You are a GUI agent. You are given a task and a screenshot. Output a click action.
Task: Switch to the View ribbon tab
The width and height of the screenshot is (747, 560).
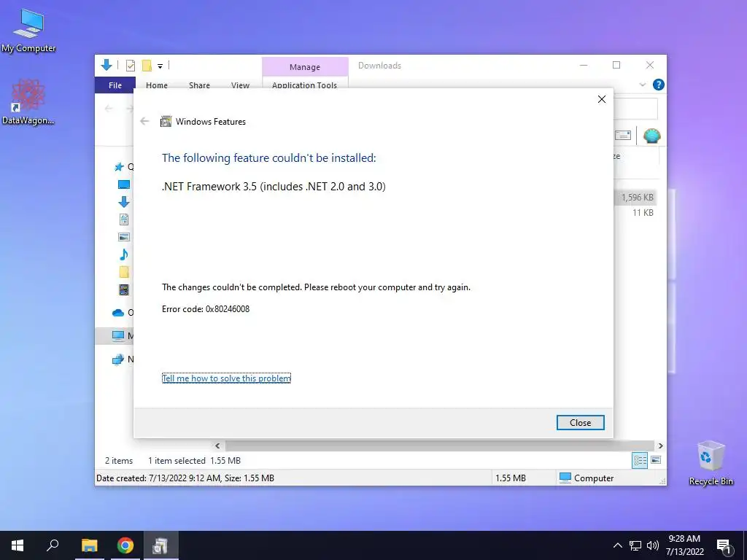point(240,85)
